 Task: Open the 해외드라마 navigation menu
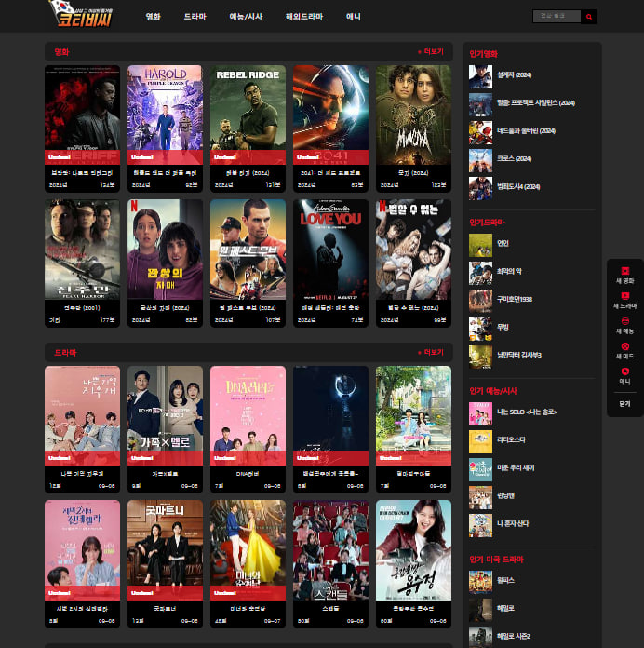[x=304, y=17]
